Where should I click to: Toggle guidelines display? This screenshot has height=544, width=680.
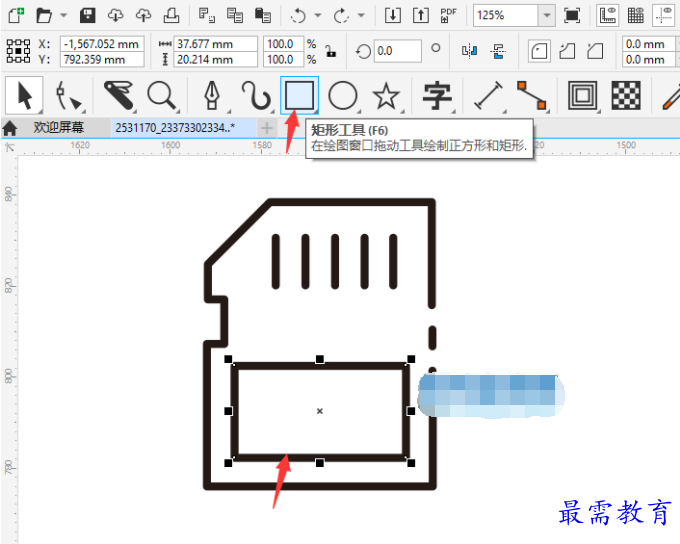664,16
